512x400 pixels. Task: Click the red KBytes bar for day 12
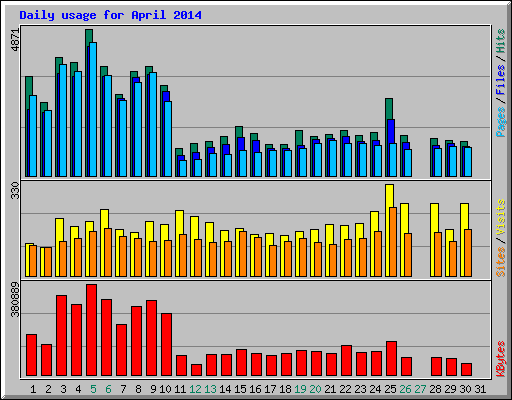(x=196, y=370)
